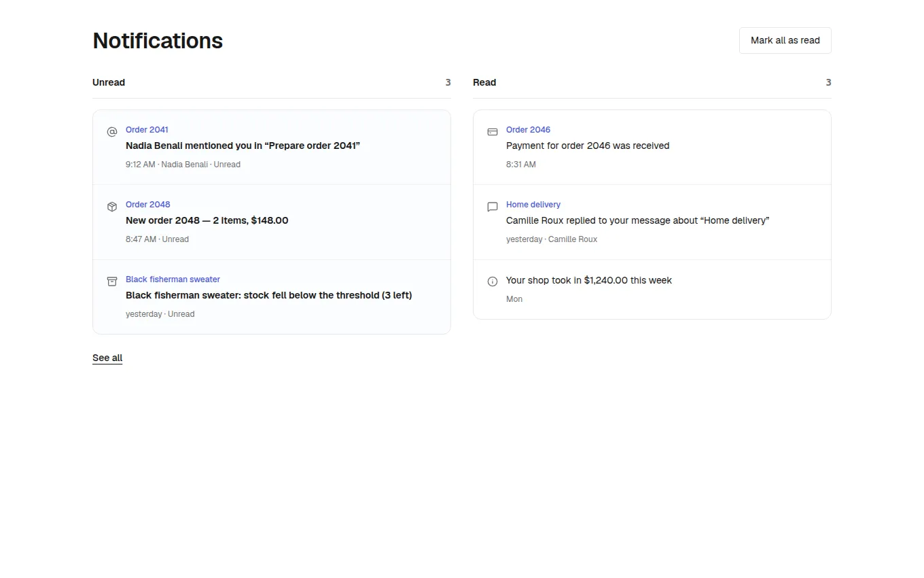Click the credit card icon beside Order 2046
Image resolution: width=924 pixels, height=578 pixels.
[x=493, y=132]
